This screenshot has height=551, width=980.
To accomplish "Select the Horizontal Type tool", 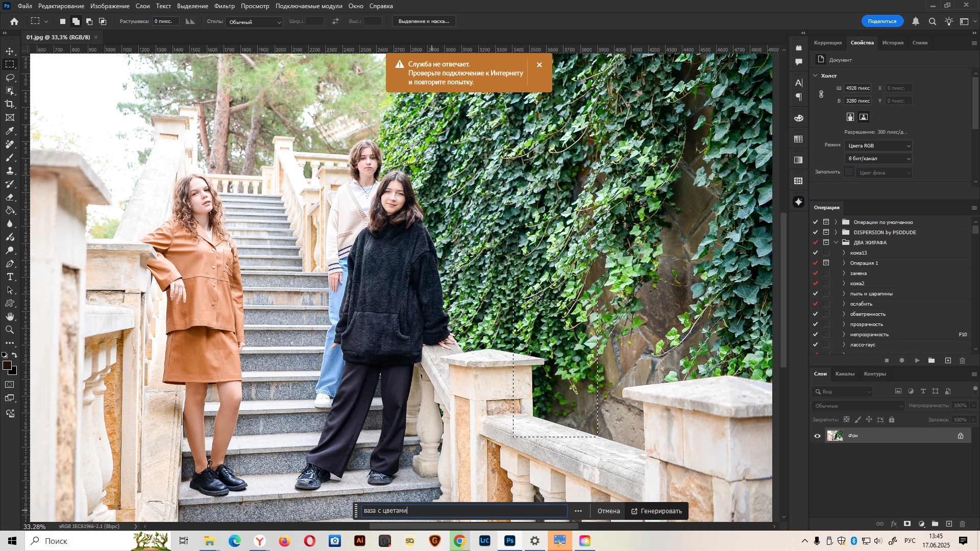I will [10, 277].
